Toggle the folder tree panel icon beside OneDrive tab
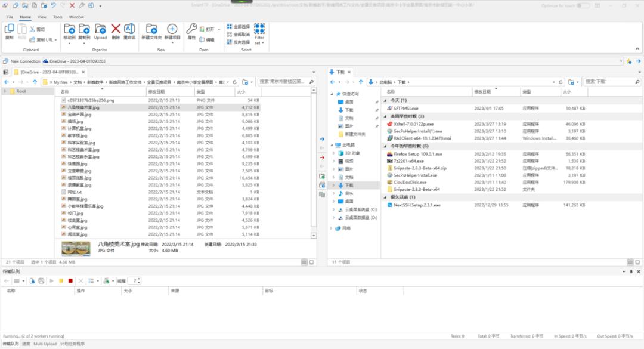This screenshot has width=644, height=349. click(6, 72)
